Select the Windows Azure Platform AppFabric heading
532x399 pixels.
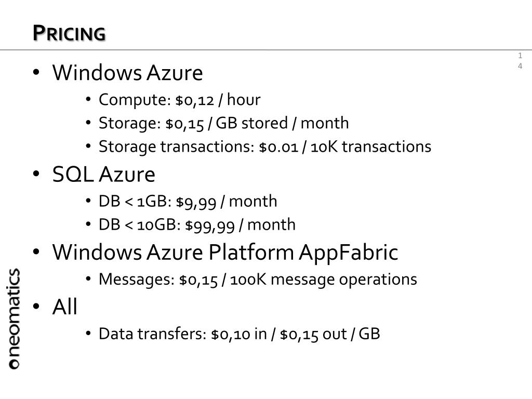pos(225,252)
